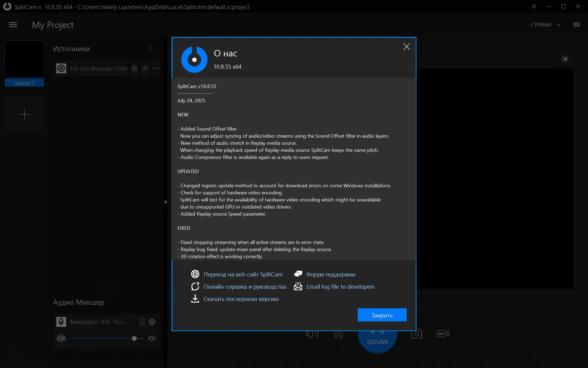Adjust the microphone volume slider
The width and height of the screenshot is (588, 368).
tap(134, 338)
